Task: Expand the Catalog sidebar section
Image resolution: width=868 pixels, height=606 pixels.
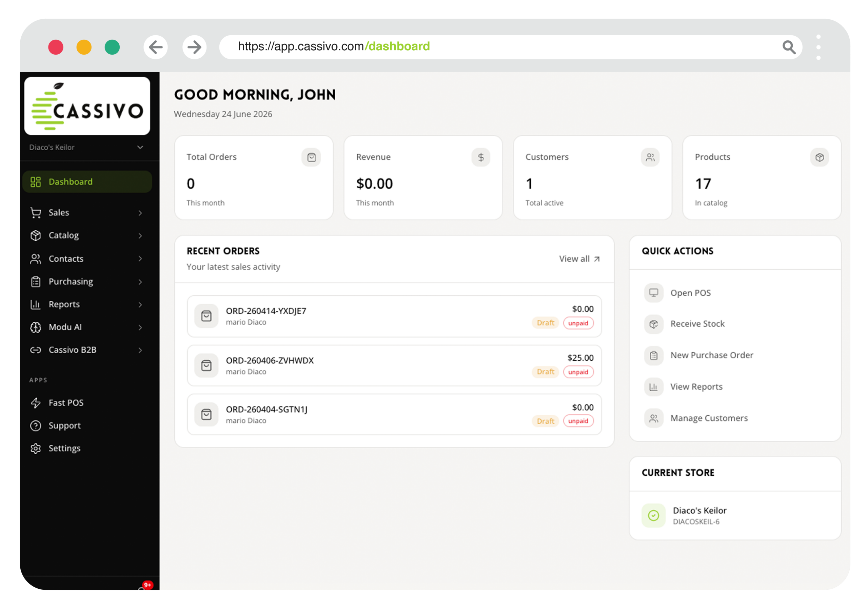Action: 87,235
